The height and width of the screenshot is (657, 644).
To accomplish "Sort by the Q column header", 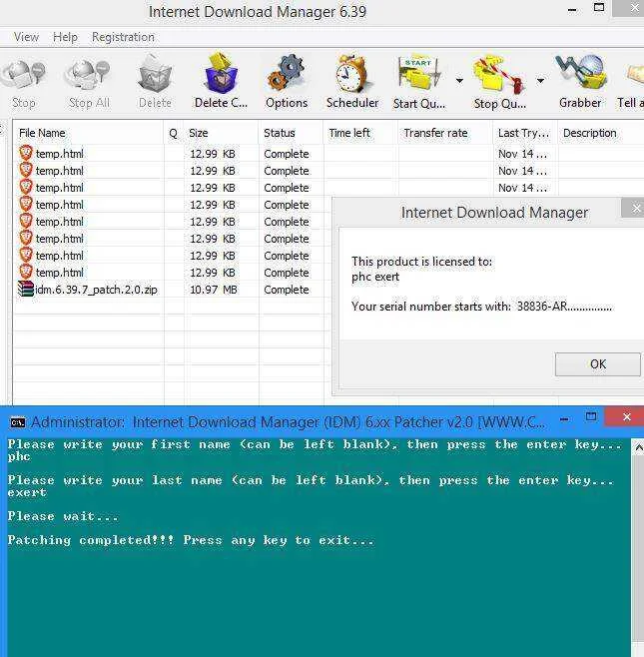I will 174,133.
